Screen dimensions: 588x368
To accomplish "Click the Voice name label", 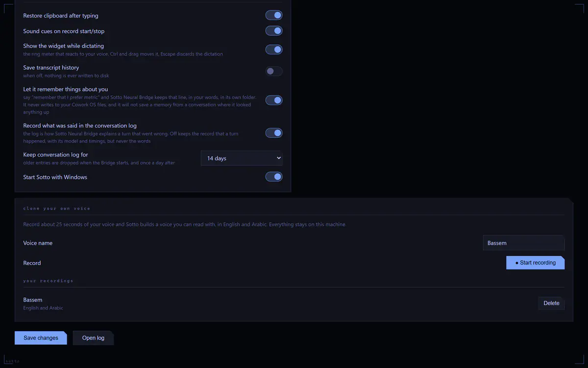I will click(38, 243).
